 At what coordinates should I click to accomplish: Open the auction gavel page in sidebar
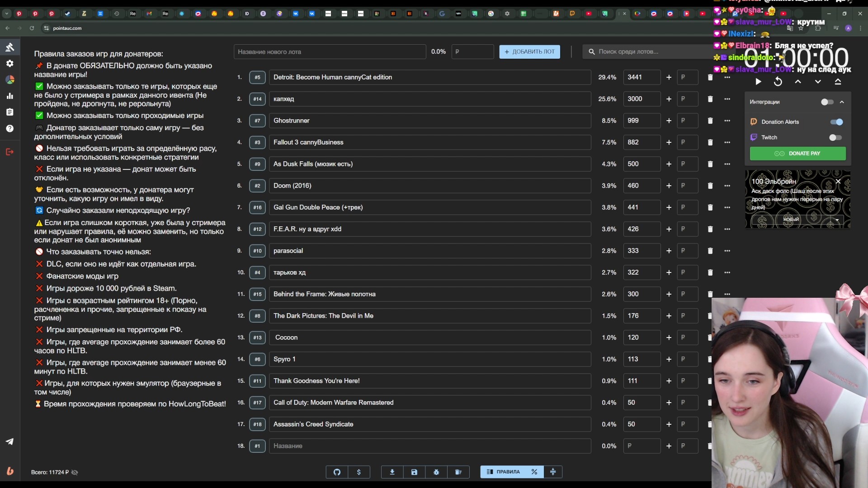[9, 47]
